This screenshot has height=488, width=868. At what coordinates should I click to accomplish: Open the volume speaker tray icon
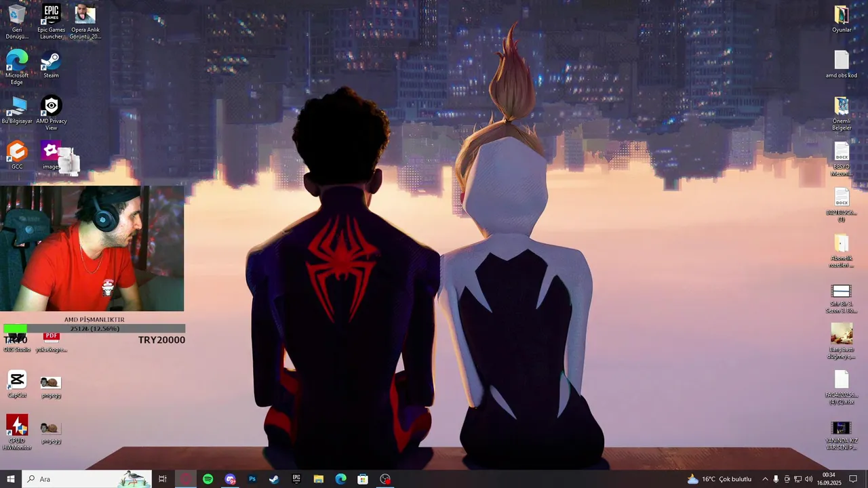pyautogui.click(x=809, y=479)
